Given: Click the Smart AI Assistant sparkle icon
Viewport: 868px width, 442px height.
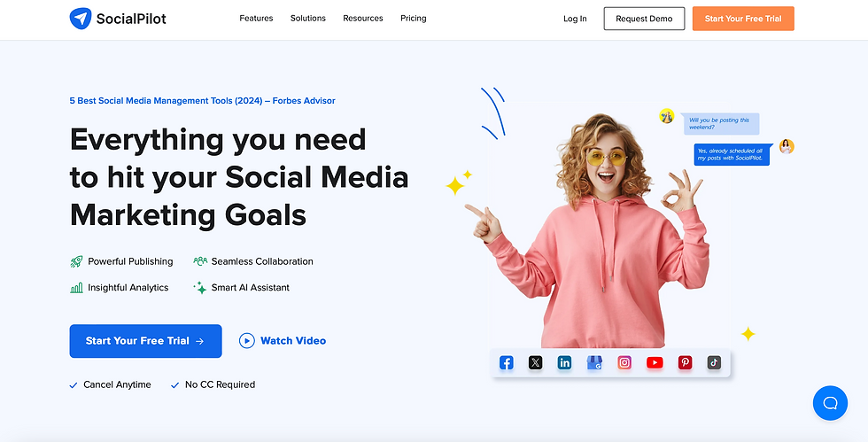Looking at the screenshot, I should coord(200,288).
